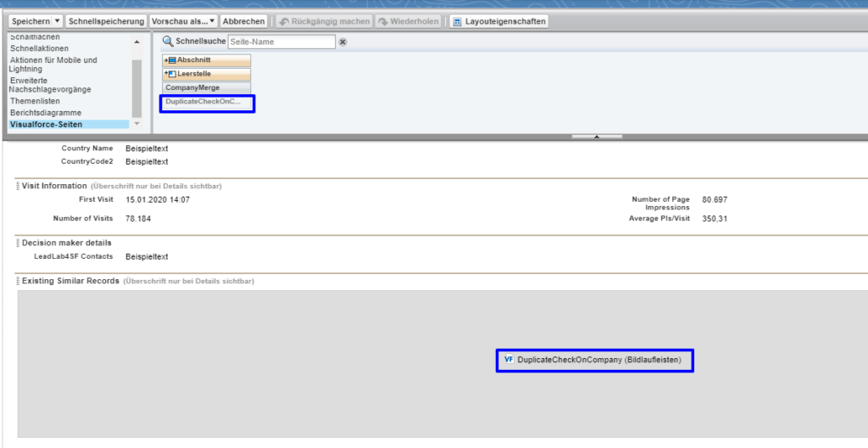This screenshot has height=448, width=868.
Task: Click the Visit Information section header
Action: 54,186
